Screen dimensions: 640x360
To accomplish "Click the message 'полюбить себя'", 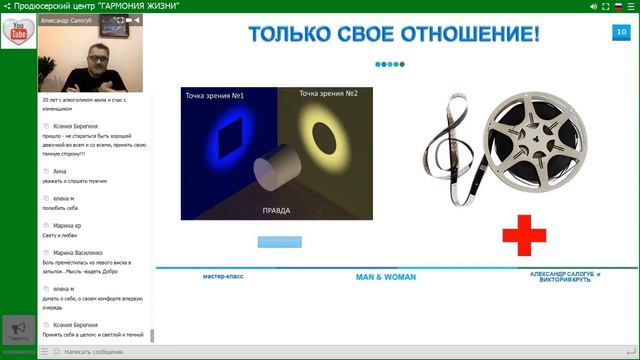I will pos(60,208).
